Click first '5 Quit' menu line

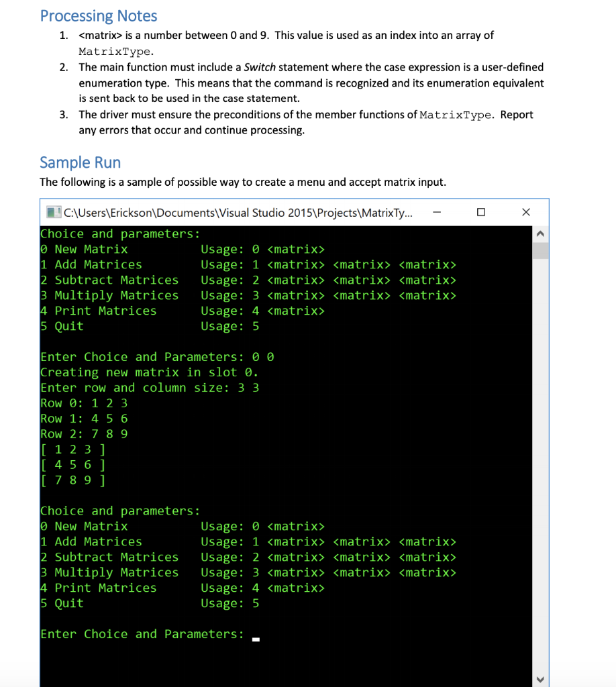point(150,327)
